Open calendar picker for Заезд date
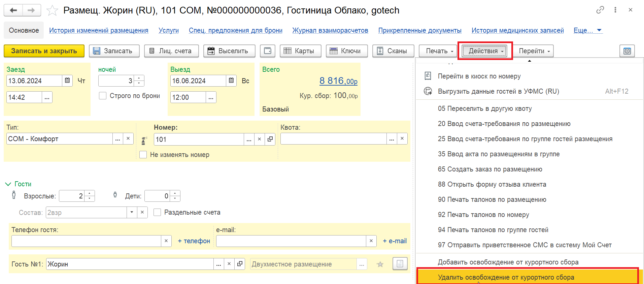The image size is (644, 284). [x=67, y=81]
